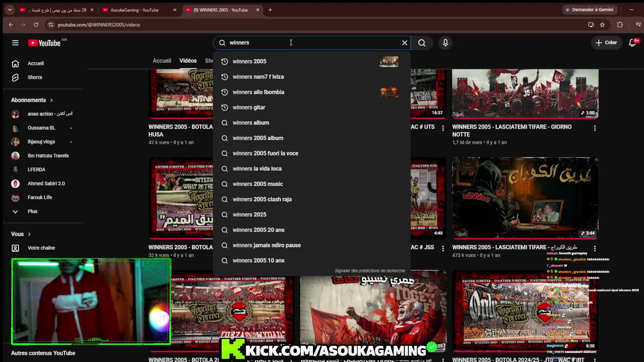Viewport: 644px width, 362px height.
Task: Click the Créer button
Action: click(x=606, y=43)
